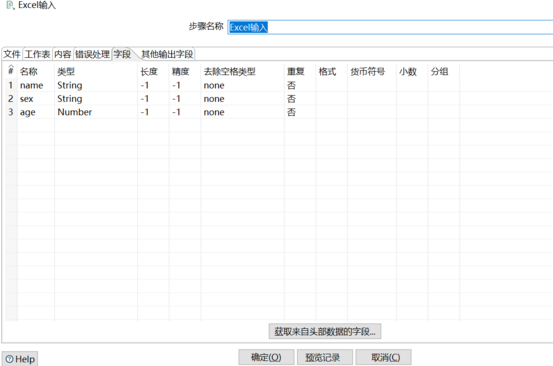Screen dimensions: 553x366
Task: Click the 获取来自头部数据的字段 button
Action: coord(325,331)
